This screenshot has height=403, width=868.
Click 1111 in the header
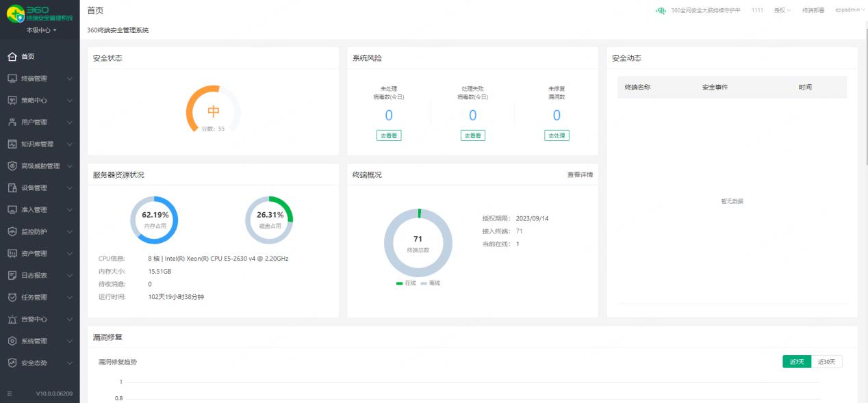click(757, 10)
